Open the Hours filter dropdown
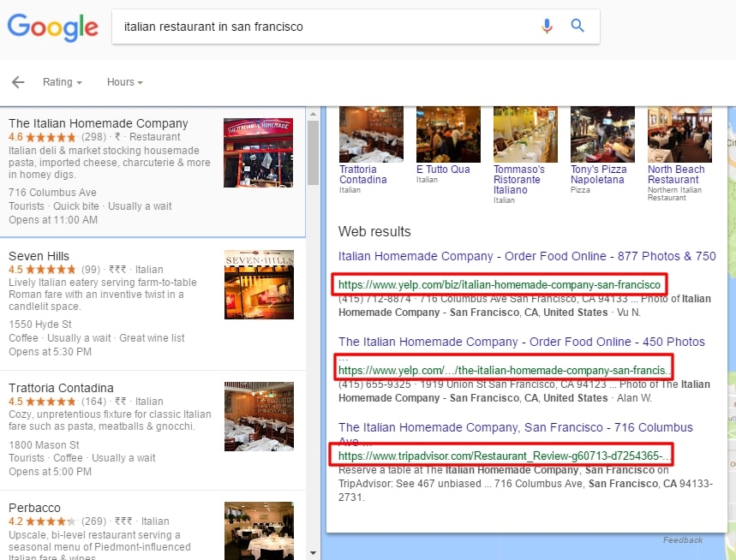Screen dimensions: 736x560 (x=123, y=82)
